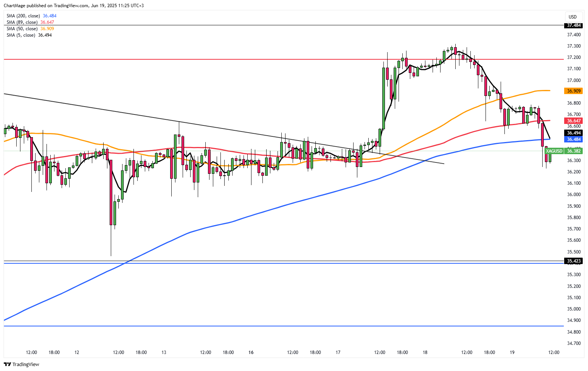Select the SMA (5, close) indicator legend
588x371 pixels.
click(x=29, y=35)
